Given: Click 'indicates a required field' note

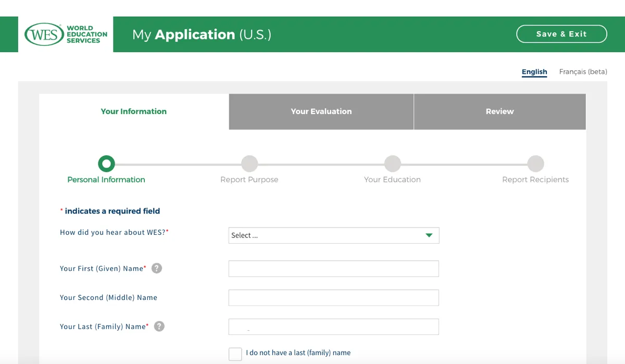Looking at the screenshot, I should (110, 211).
